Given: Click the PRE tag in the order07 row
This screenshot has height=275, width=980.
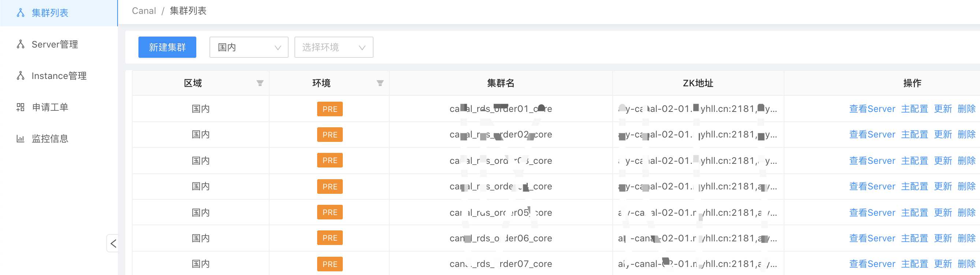Looking at the screenshot, I should (x=330, y=264).
